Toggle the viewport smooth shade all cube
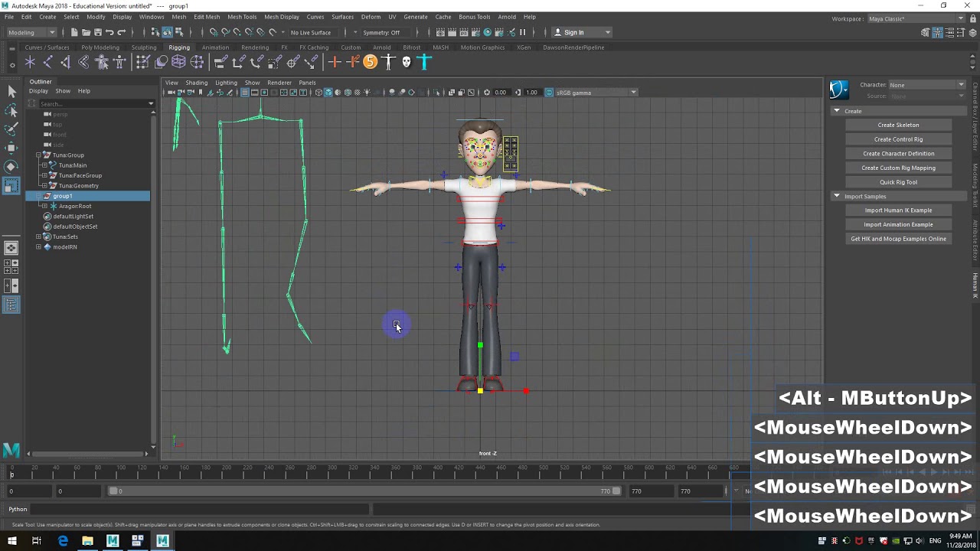 click(328, 93)
